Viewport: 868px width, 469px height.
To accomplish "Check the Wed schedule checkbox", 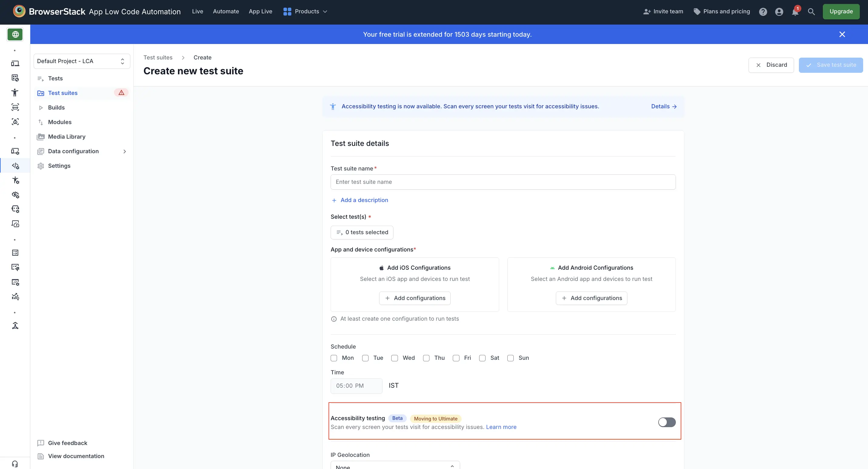I will 395,358.
